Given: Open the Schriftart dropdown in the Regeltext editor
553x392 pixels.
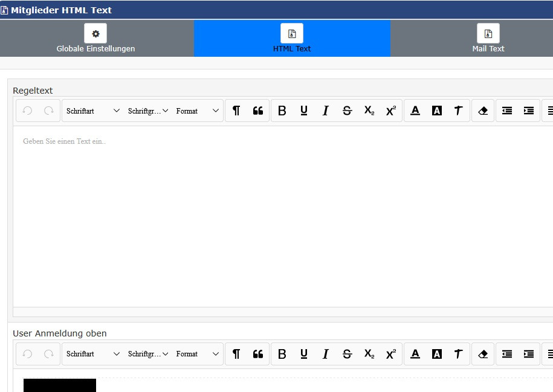Looking at the screenshot, I should coord(92,111).
